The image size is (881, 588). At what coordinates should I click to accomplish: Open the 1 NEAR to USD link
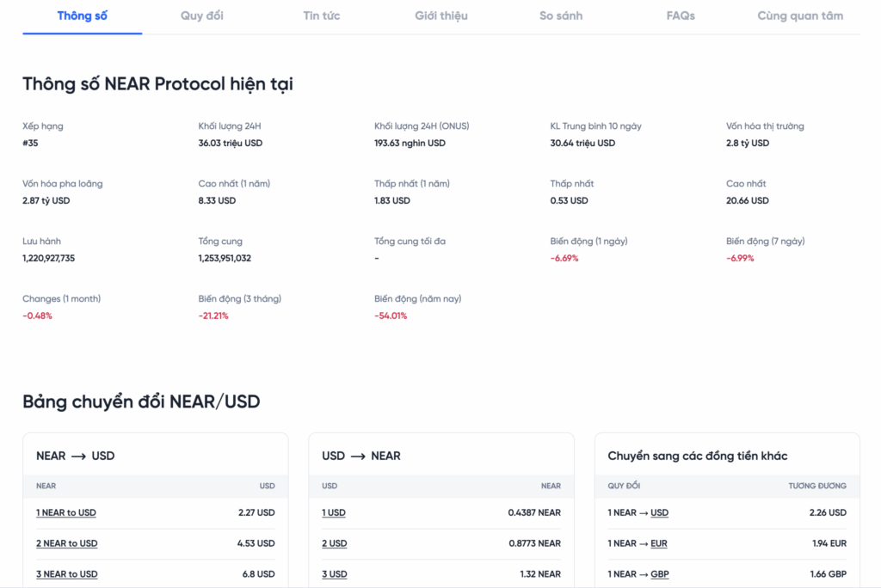(65, 512)
